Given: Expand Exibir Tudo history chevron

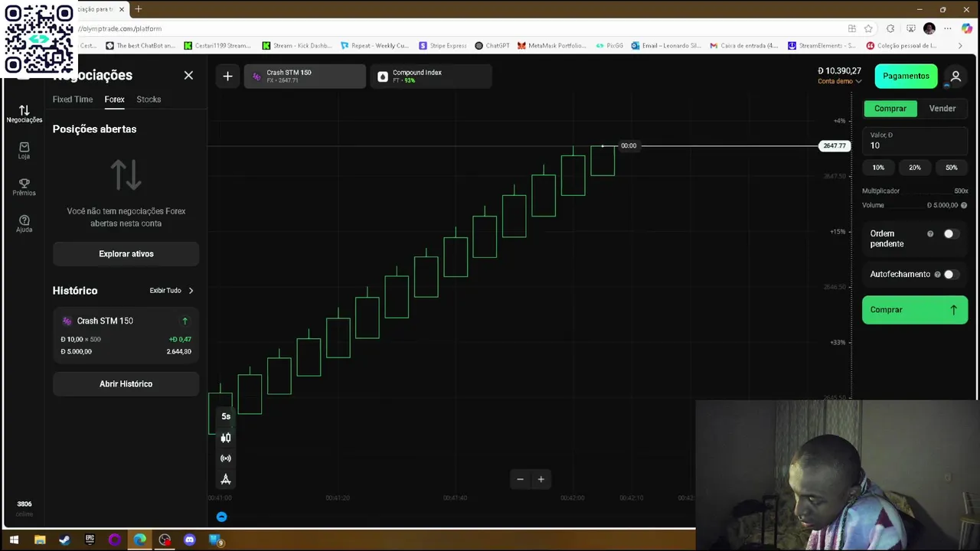Looking at the screenshot, I should 191,291.
